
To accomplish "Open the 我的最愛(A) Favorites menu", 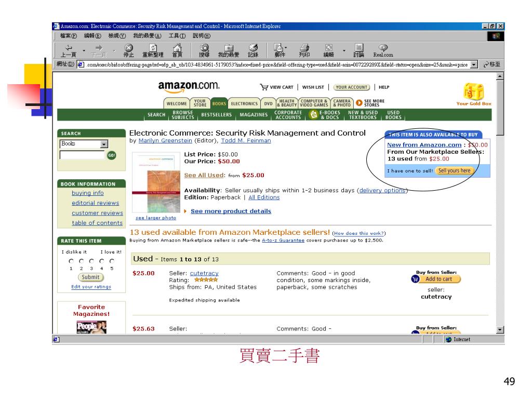I will click(x=147, y=36).
